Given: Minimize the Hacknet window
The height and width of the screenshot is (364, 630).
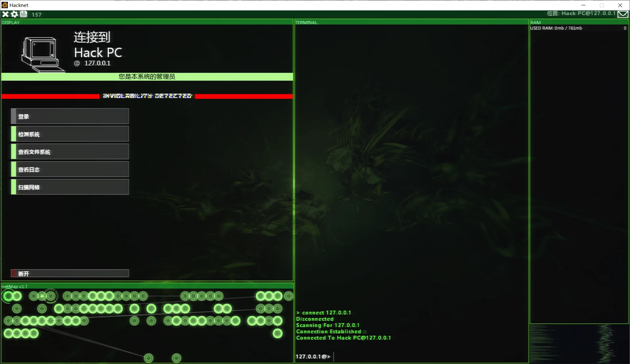Looking at the screenshot, I should click(583, 5).
